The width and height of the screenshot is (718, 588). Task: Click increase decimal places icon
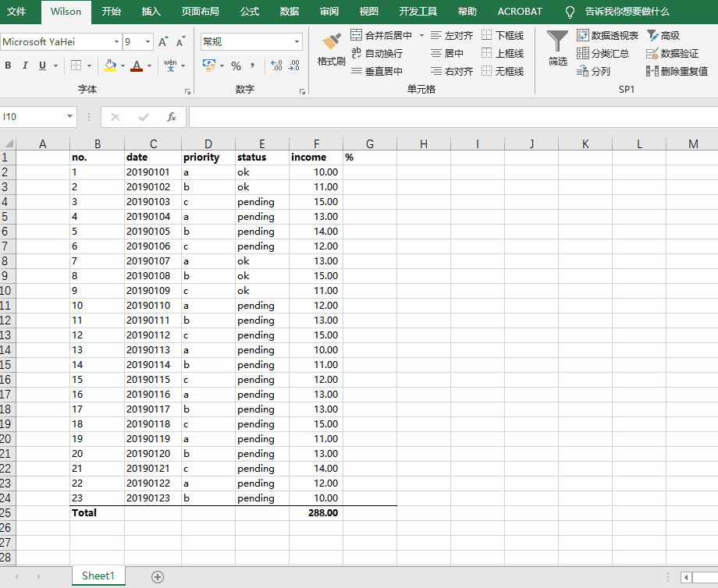click(275, 66)
